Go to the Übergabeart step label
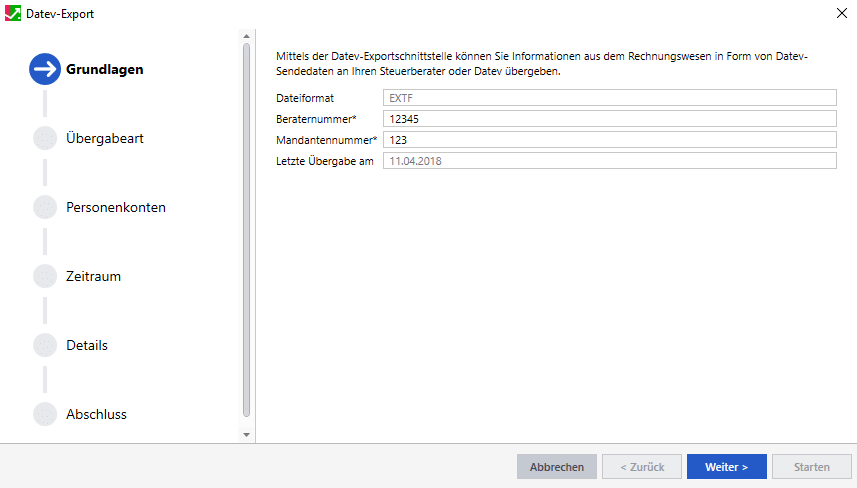 [x=105, y=138]
